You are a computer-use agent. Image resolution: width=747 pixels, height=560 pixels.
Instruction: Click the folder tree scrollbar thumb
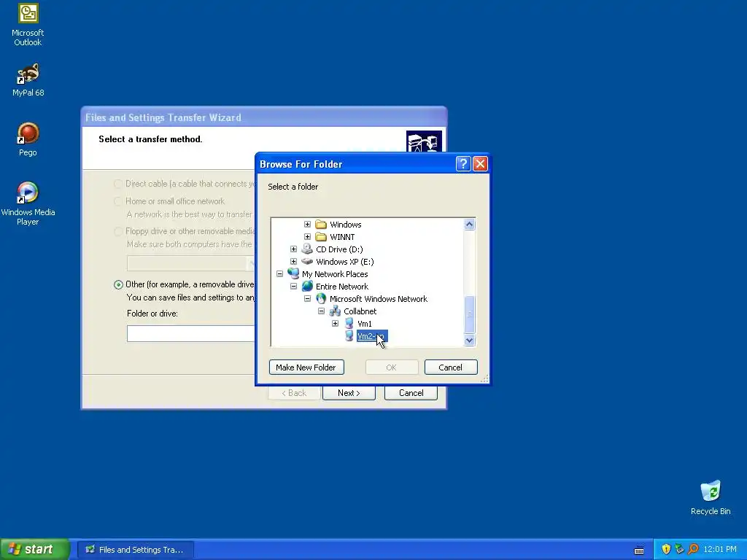pyautogui.click(x=469, y=315)
